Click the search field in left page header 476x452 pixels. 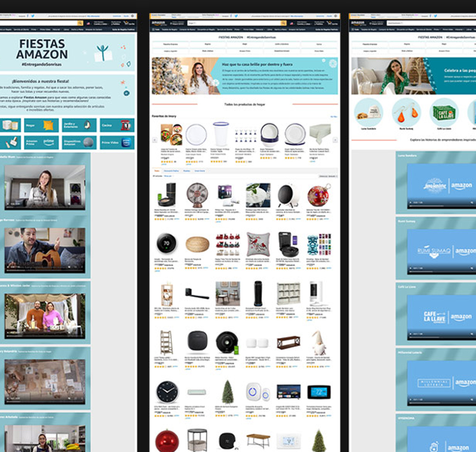click(38, 23)
